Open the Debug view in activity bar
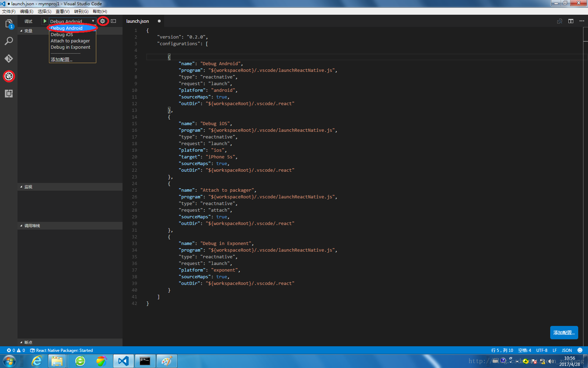Screen dimensions: 588x368 coord(9,76)
